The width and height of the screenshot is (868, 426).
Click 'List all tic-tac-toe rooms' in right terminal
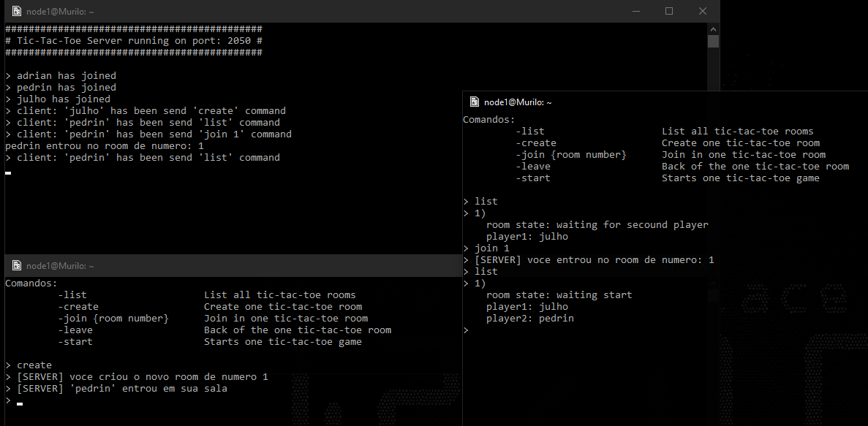[x=737, y=131]
